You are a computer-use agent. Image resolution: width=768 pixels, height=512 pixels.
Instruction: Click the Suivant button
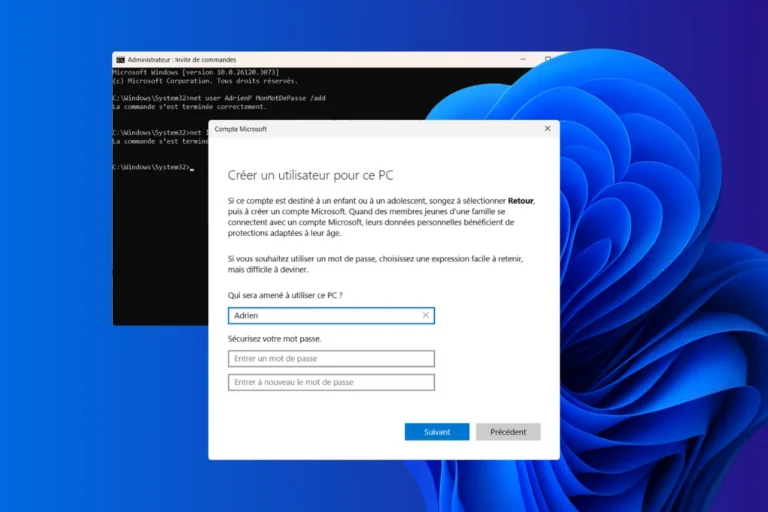click(x=436, y=432)
